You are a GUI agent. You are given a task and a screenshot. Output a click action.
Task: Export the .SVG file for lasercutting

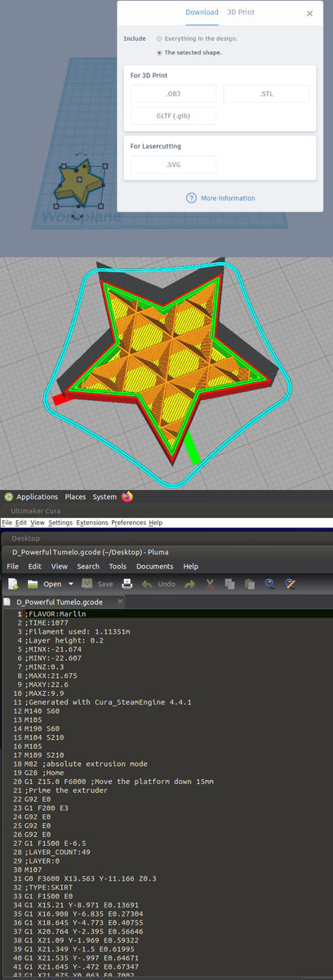click(x=173, y=165)
